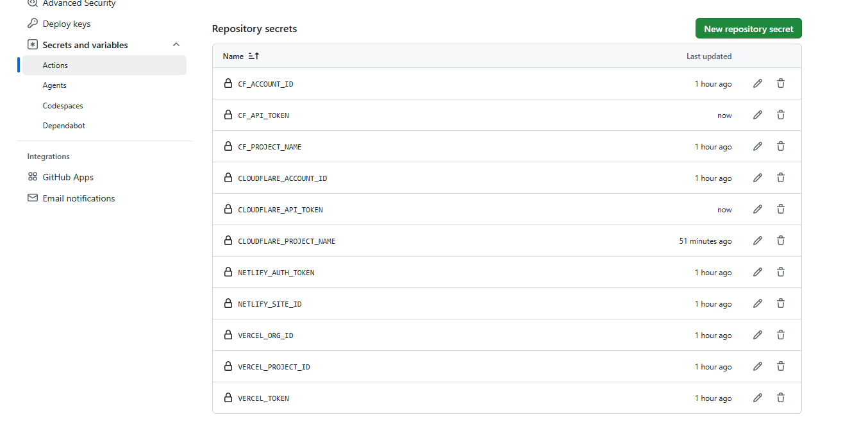Viewport: 868px width, 433px height.
Task: Click the Integrations section label
Action: coord(49,157)
